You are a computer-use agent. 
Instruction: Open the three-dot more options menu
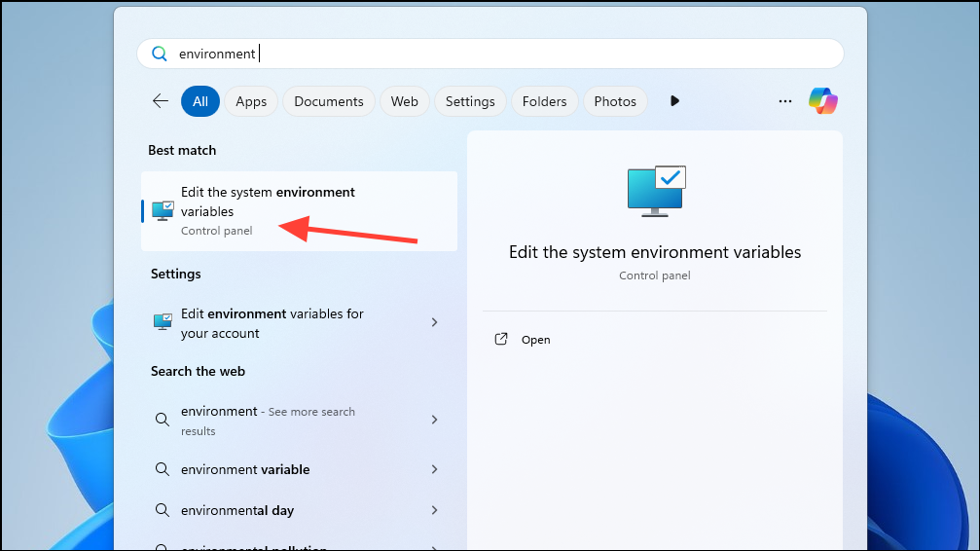pos(785,100)
